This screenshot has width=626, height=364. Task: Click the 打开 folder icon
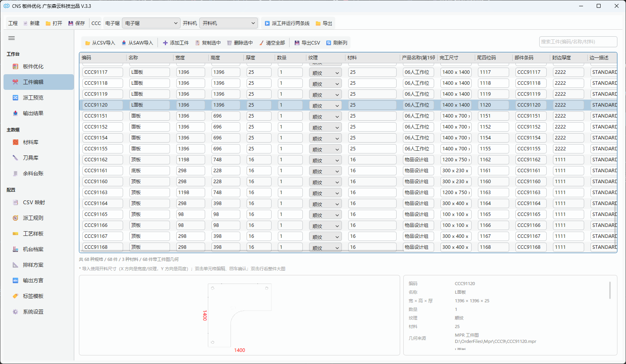pos(48,23)
